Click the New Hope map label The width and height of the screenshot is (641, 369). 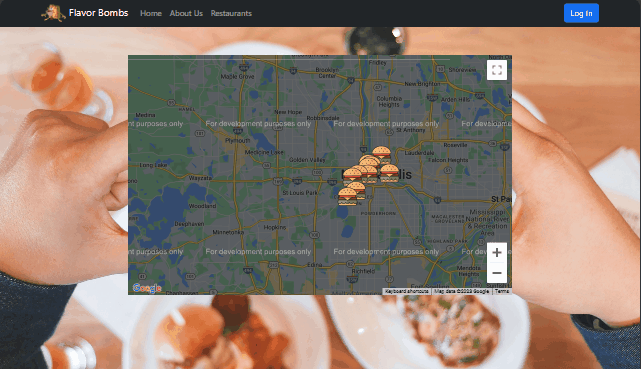[288, 112]
